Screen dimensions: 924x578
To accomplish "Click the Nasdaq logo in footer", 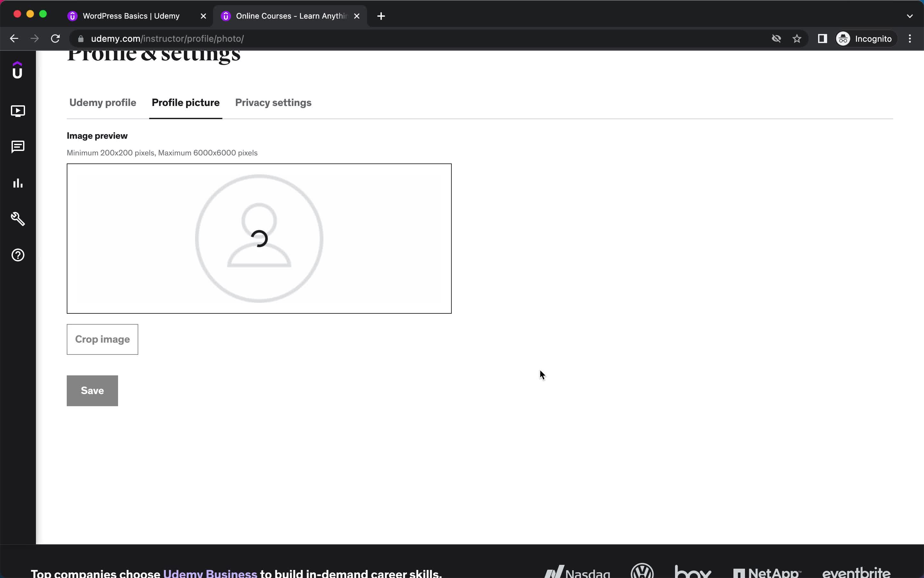I will (577, 572).
